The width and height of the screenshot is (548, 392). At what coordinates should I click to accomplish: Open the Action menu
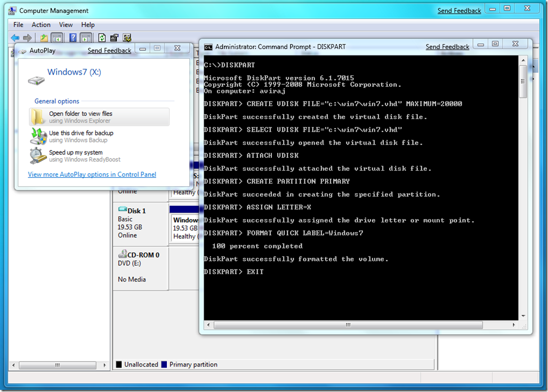[41, 25]
